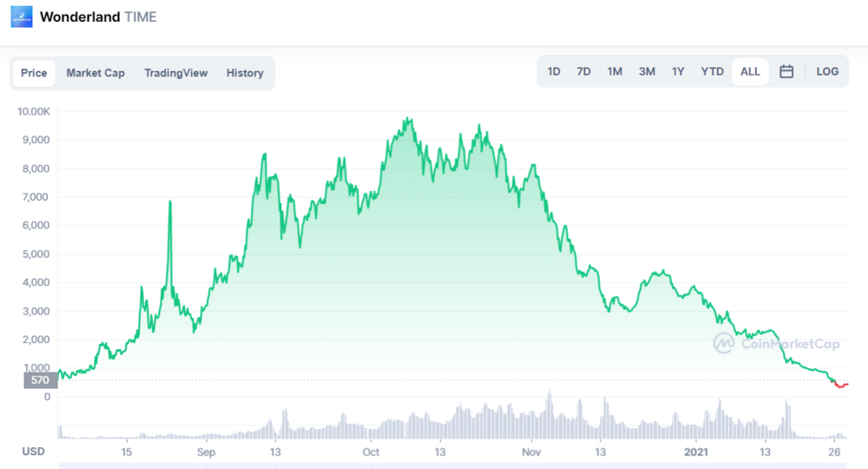This screenshot has width=868, height=469.
Task: Choose the 1M time range
Action: tap(615, 72)
